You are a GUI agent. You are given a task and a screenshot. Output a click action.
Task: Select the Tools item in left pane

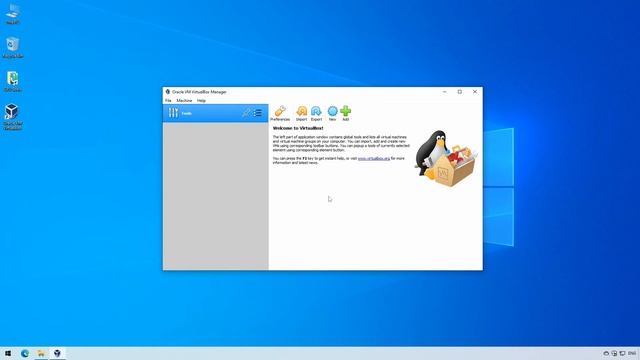216,113
